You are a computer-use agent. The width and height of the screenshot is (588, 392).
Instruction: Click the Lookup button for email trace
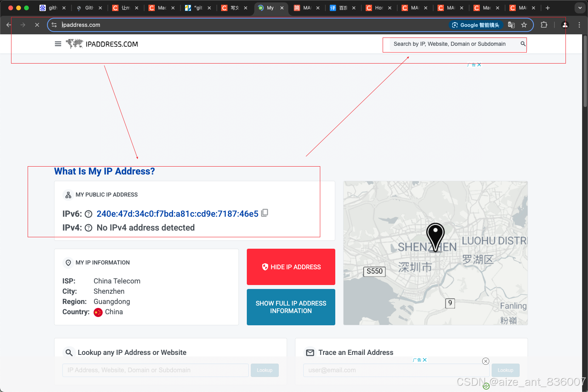[505, 370]
